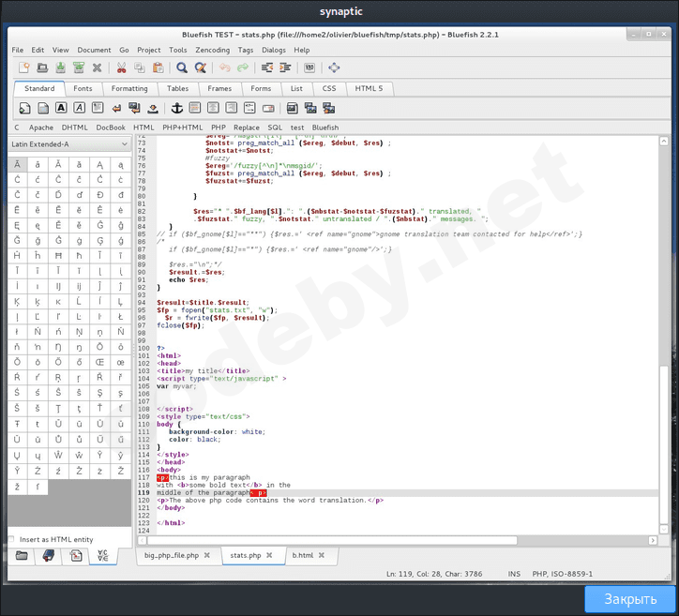Open the PHP+HTML snippets menu

tap(182, 127)
